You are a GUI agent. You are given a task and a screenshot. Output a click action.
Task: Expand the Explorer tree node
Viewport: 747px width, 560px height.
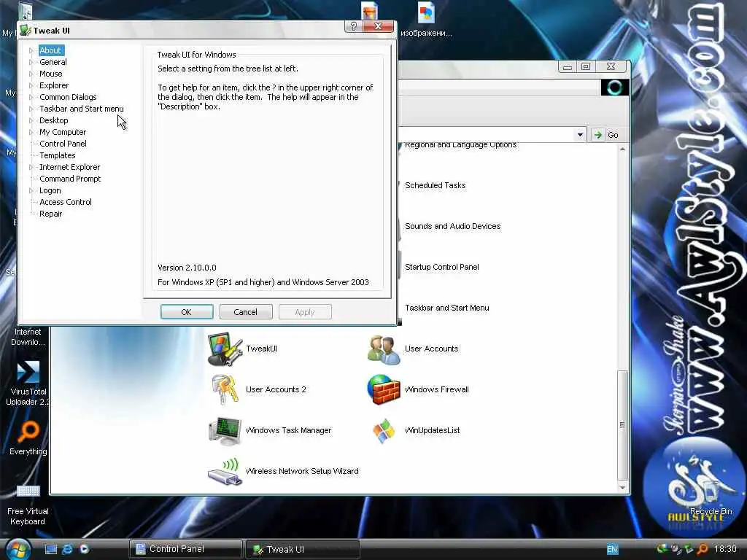[31, 85]
